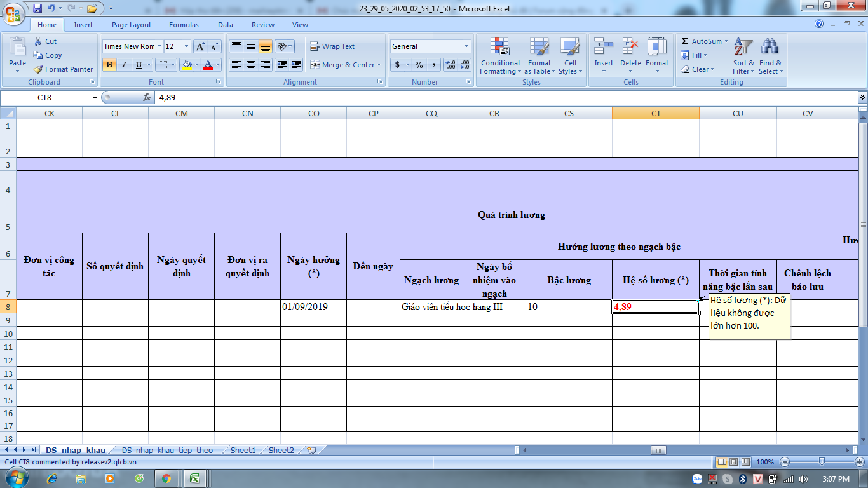Apply Accounting number format

398,65
